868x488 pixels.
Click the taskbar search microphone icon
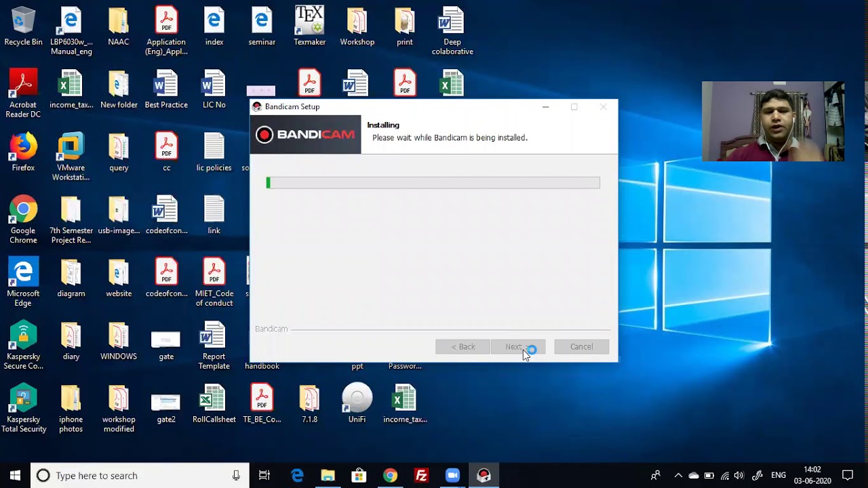[236, 476]
